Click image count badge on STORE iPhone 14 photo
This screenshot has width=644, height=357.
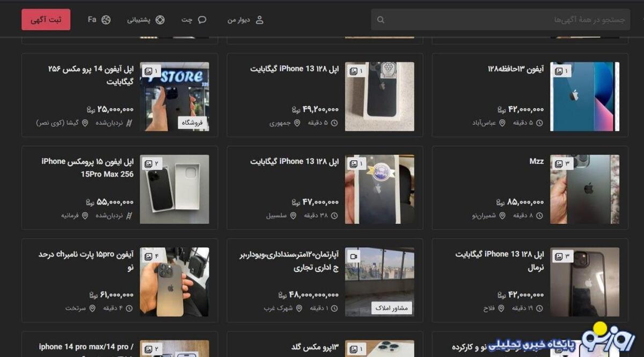(152, 71)
